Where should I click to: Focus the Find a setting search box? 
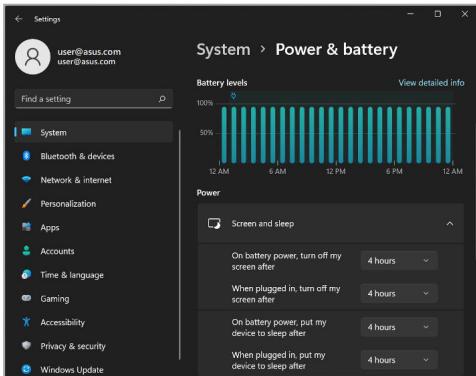tap(94, 99)
